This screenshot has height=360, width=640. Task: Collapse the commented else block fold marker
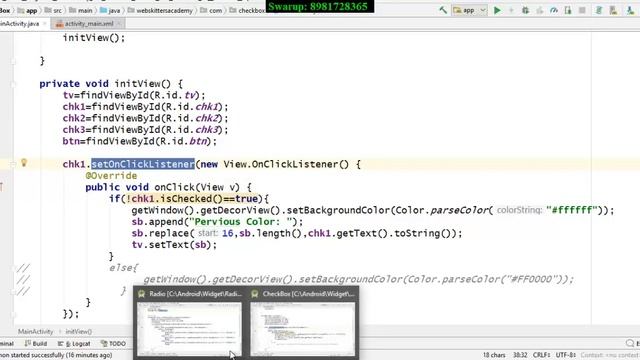pyautogui.click(x=13, y=268)
